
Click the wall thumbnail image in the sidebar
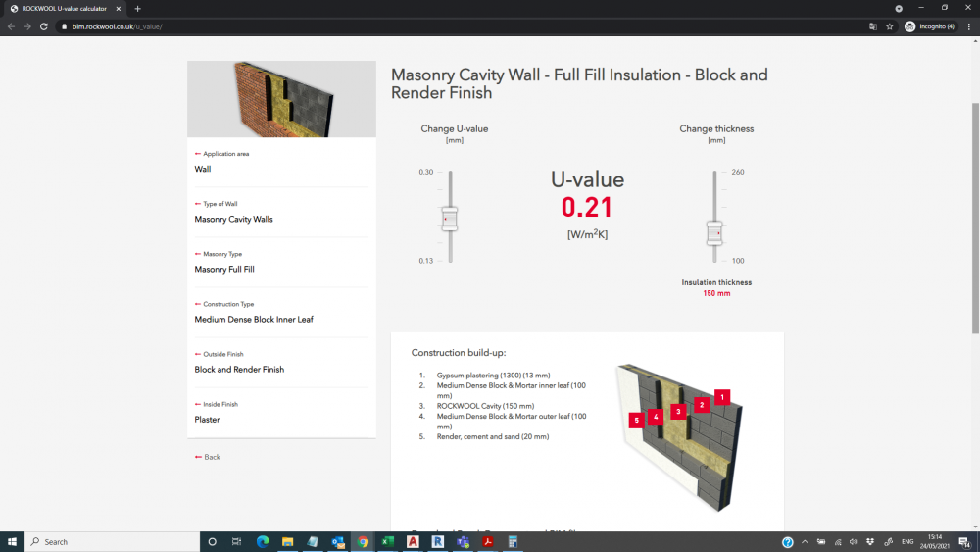281,99
